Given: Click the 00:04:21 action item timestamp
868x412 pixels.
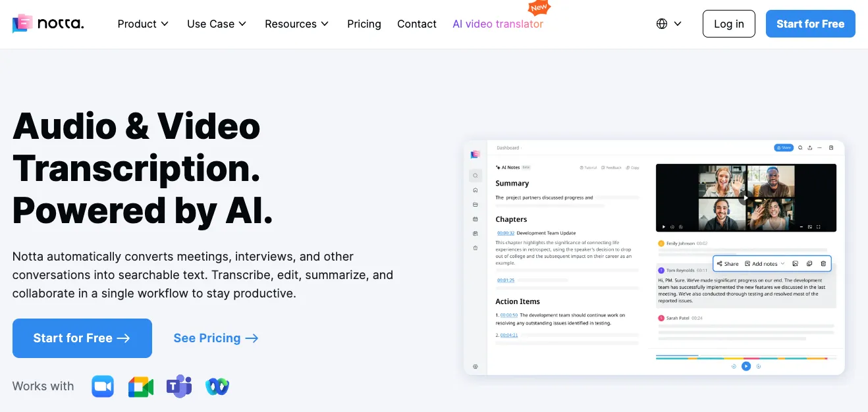Looking at the screenshot, I should (x=509, y=335).
